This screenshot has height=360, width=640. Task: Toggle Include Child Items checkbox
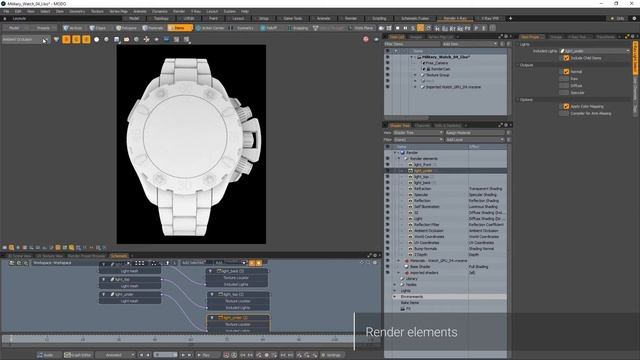point(566,58)
